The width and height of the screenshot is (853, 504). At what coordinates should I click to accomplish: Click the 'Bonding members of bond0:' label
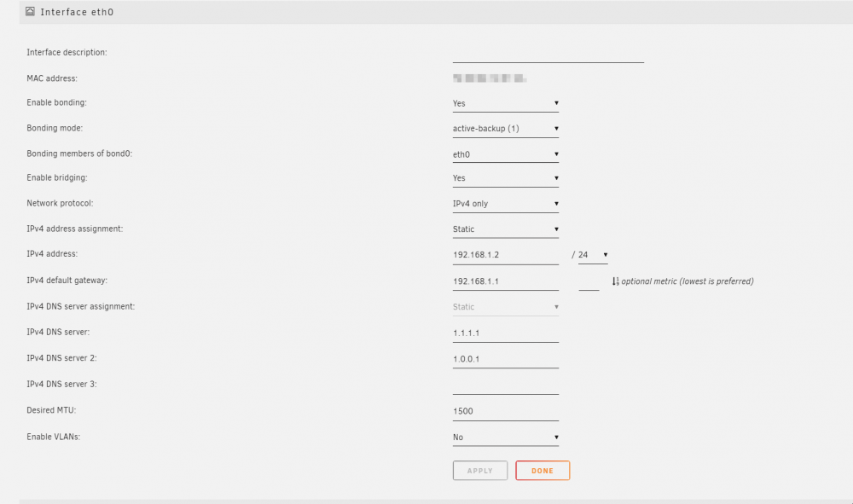[x=79, y=154]
